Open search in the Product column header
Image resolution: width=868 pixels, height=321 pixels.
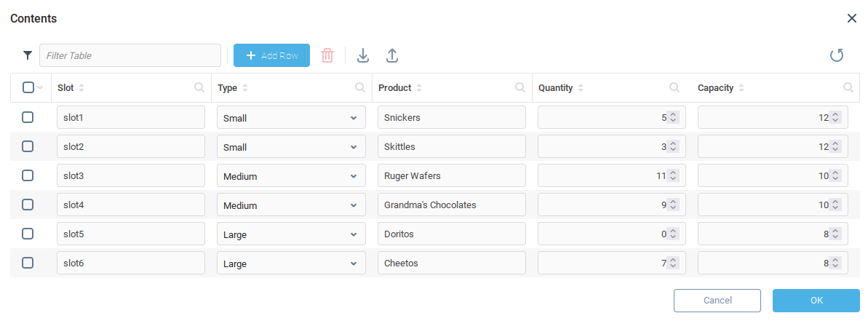coord(520,88)
